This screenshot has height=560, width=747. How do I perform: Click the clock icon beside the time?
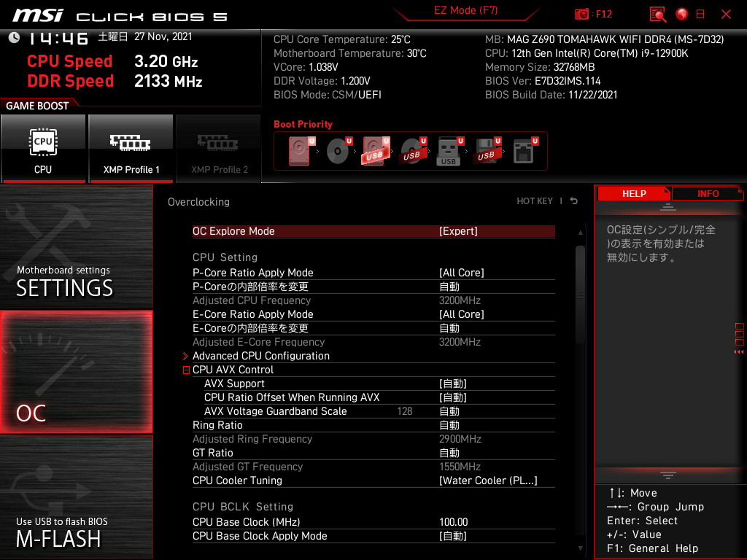click(x=14, y=37)
